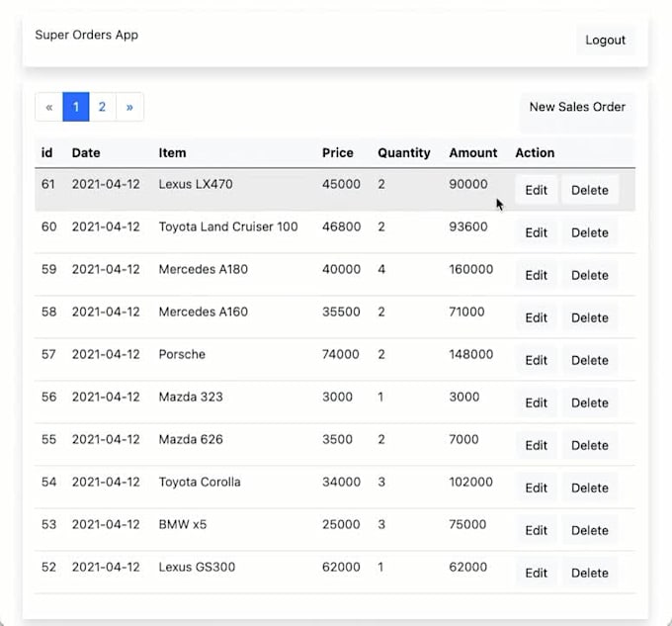Delete the BMW x5 order
The height and width of the screenshot is (626, 672).
point(590,530)
